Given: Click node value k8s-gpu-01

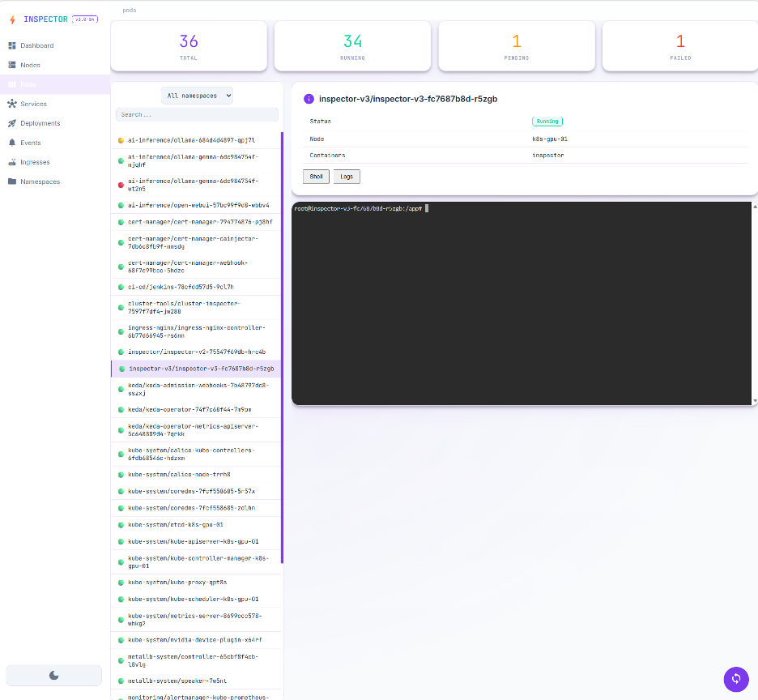Looking at the screenshot, I should (550, 139).
